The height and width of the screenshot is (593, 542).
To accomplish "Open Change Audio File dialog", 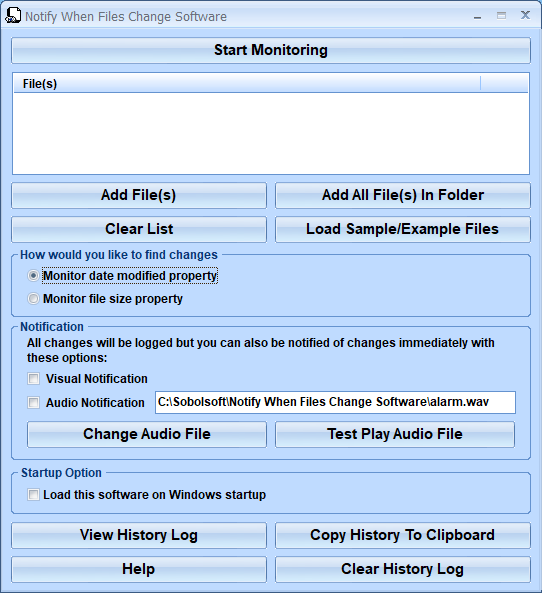I will (x=147, y=434).
